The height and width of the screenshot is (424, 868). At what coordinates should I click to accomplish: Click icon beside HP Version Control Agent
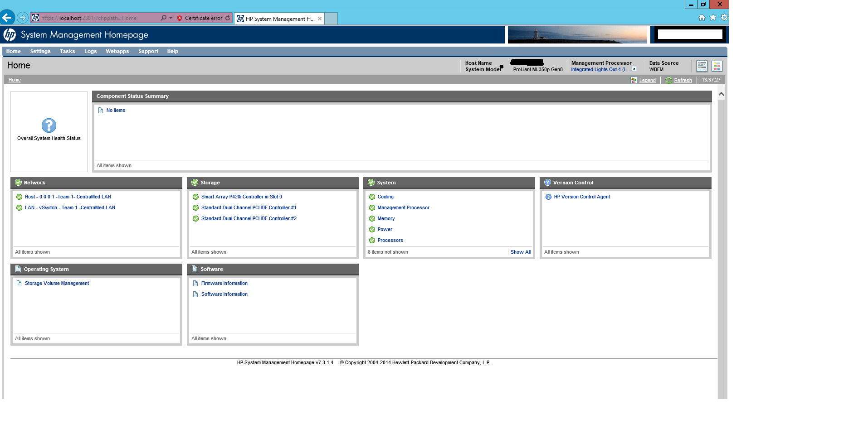(548, 197)
